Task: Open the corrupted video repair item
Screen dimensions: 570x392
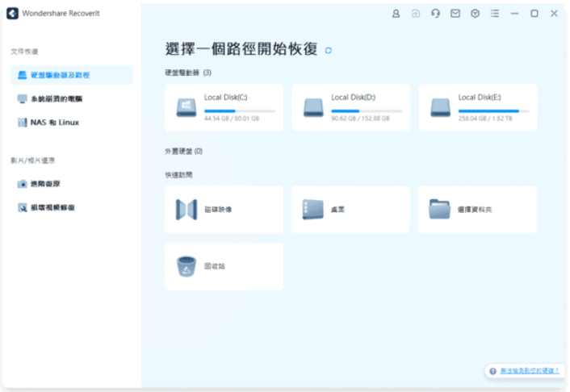Action: pyautogui.click(x=72, y=207)
